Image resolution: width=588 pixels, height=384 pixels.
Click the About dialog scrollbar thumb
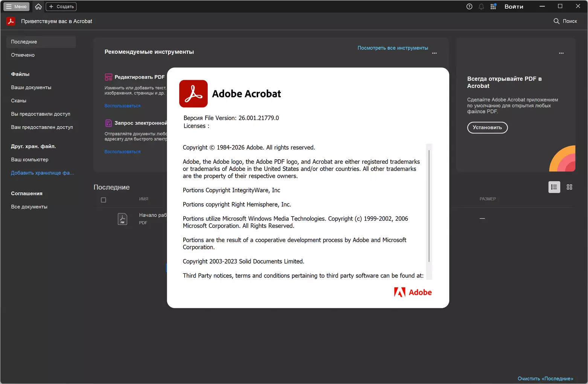pyautogui.click(x=429, y=206)
